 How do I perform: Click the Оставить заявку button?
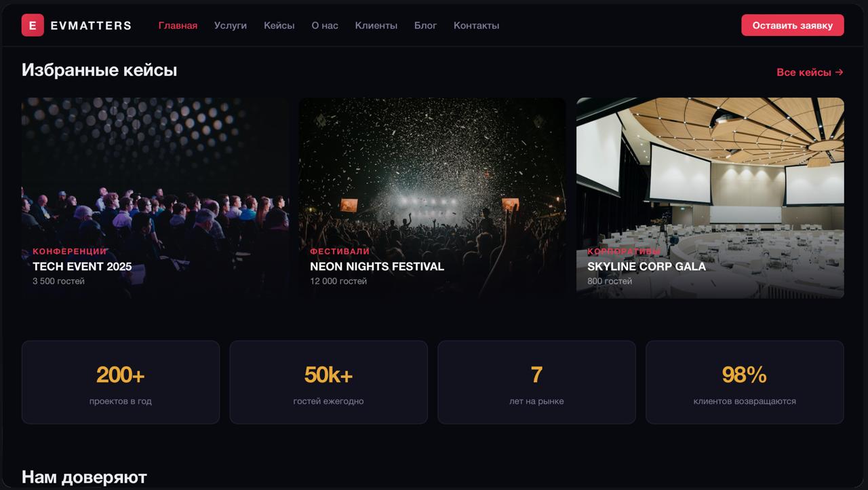(793, 25)
